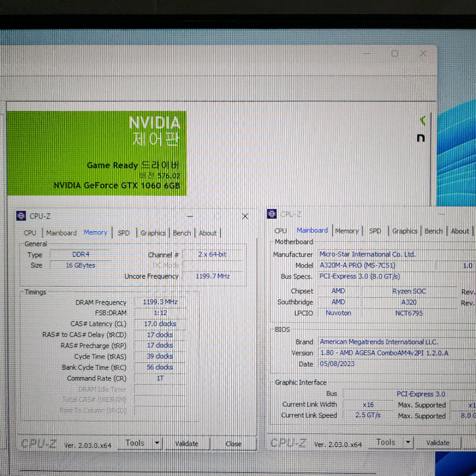Click the CPU-Z icon in the Memory window title bar
Screen dimensions: 476x476
[21, 216]
